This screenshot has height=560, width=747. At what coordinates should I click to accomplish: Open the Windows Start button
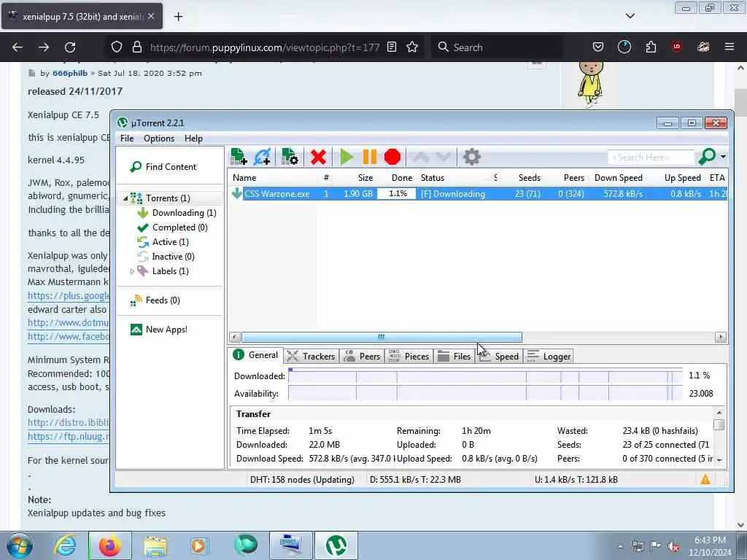20,545
